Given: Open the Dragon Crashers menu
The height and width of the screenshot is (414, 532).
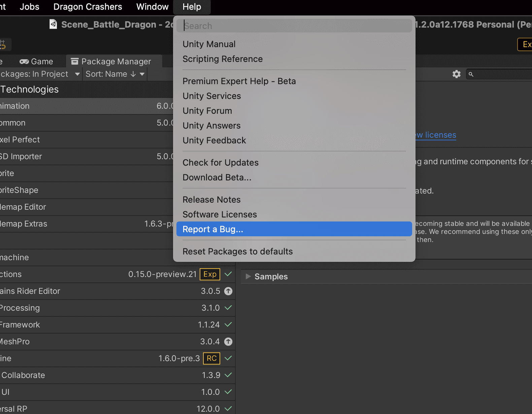Looking at the screenshot, I should (x=88, y=7).
